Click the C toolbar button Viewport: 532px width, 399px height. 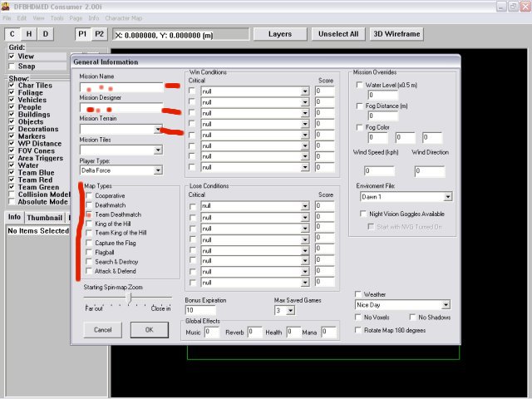coord(13,34)
